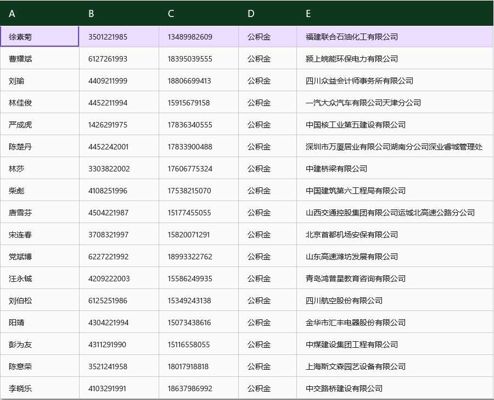Viewport: 494px width, 400px height.
Task: Click phone number 15586249935
Action: [x=199, y=279]
